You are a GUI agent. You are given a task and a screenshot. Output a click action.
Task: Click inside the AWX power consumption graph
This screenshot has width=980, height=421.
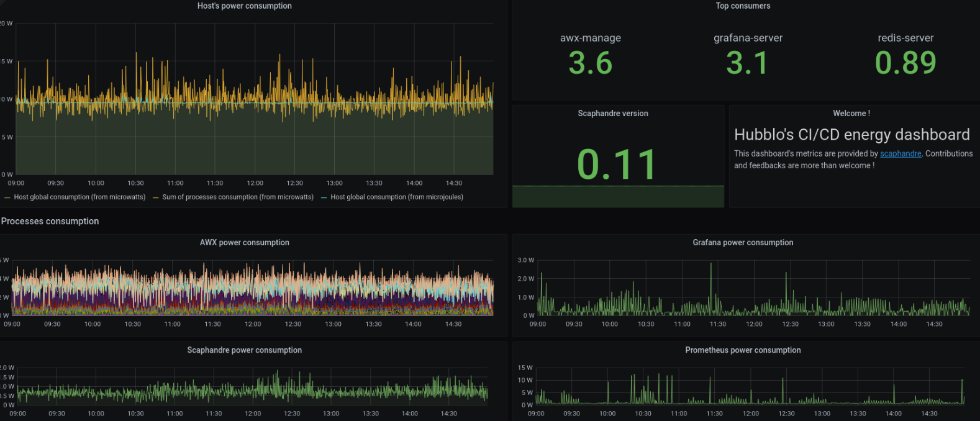point(253,289)
